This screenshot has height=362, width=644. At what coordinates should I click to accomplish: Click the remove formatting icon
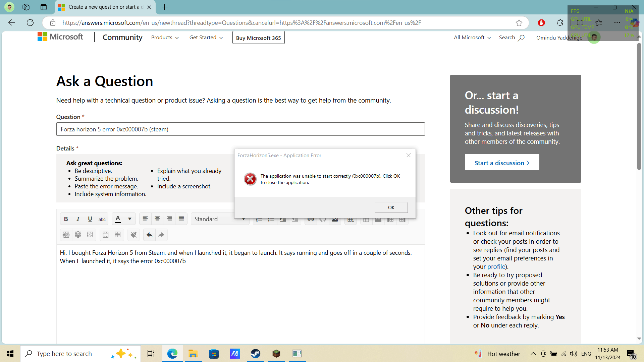point(133,235)
